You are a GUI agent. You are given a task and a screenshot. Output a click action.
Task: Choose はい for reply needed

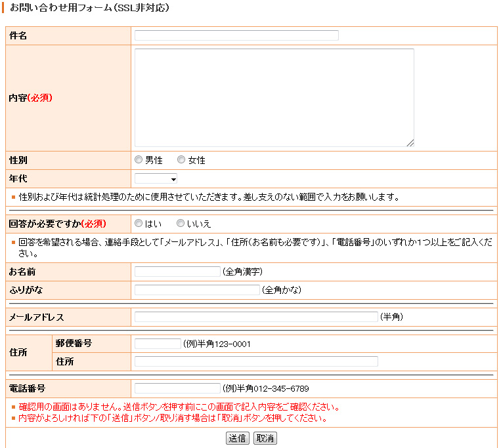139,224
